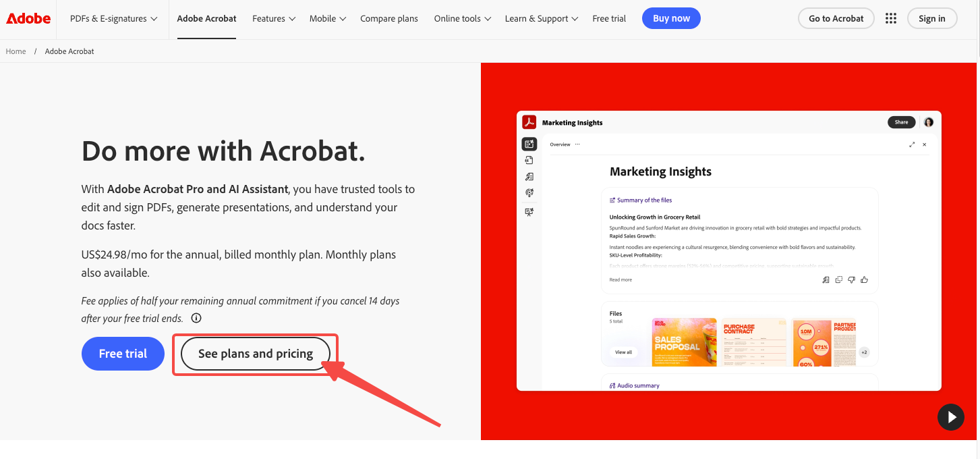Click the info icon after free trial terms

point(196,318)
